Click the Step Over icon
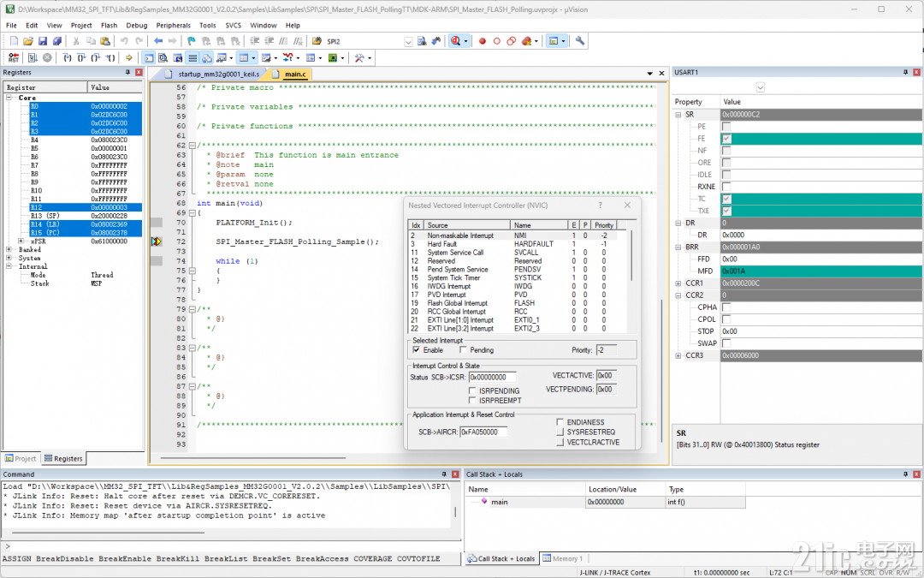This screenshot has height=578, width=924. (81, 58)
